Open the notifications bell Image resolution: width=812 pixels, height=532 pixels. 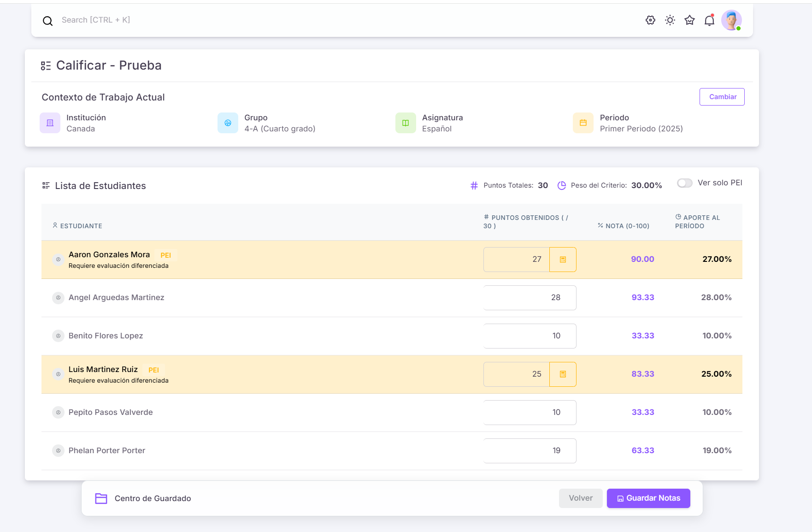pos(709,20)
